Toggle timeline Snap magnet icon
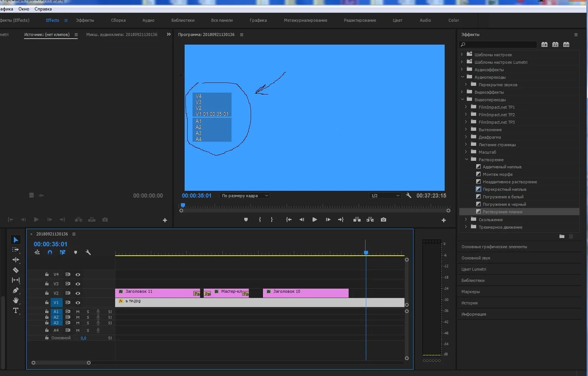 (x=50, y=253)
